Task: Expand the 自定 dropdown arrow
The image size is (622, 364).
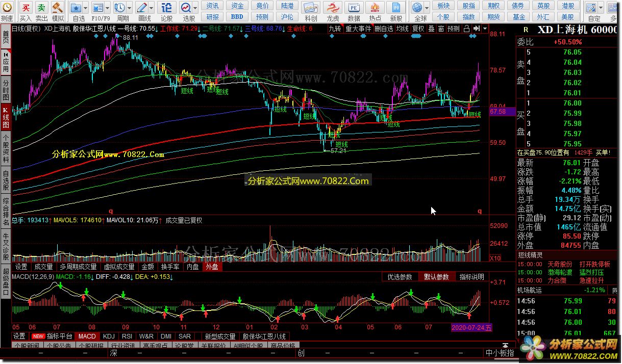Action: click(602, 8)
